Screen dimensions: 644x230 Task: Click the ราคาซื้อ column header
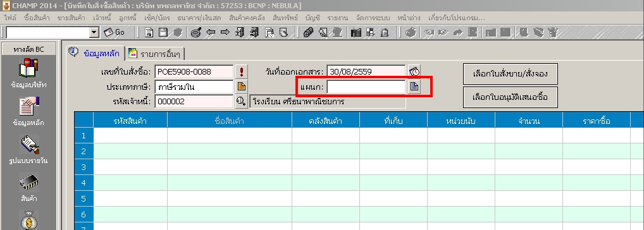pos(597,121)
